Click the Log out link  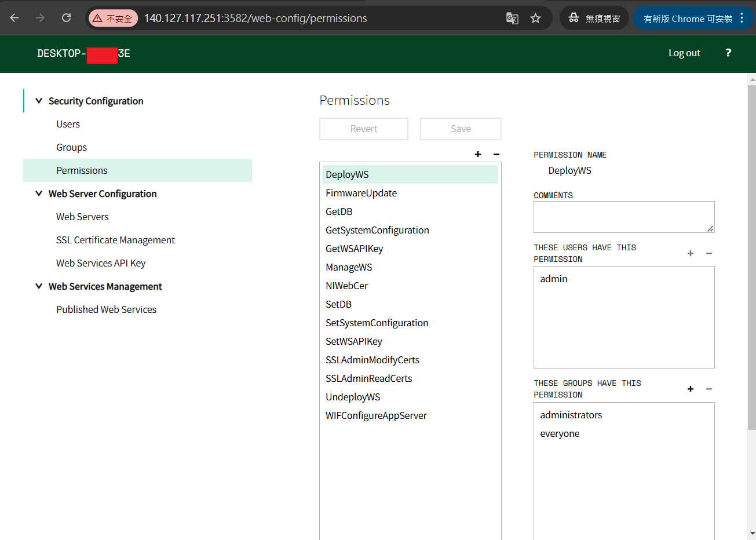tap(684, 53)
